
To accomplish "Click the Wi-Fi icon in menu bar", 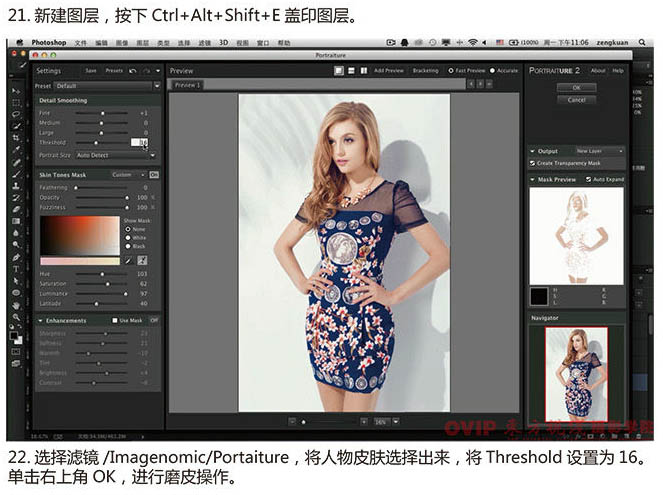I will click(473, 42).
